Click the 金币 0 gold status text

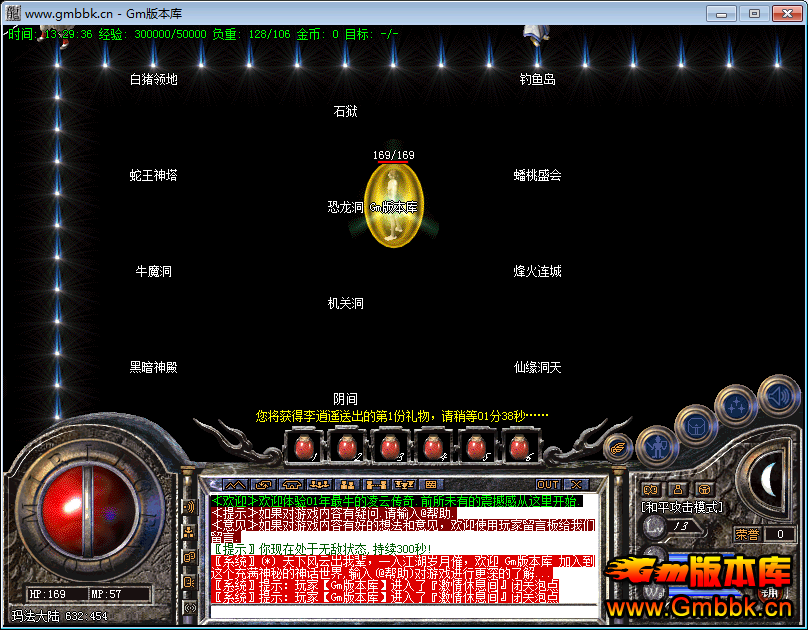[317, 35]
